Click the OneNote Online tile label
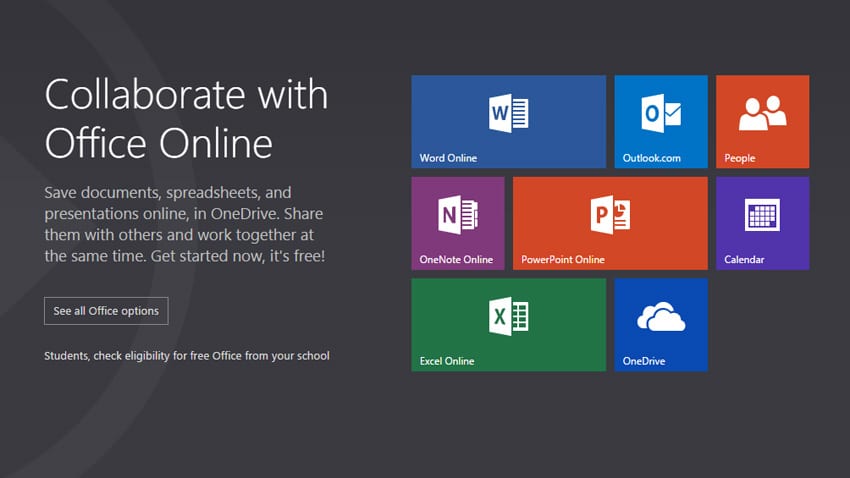850x478 pixels. point(456,260)
